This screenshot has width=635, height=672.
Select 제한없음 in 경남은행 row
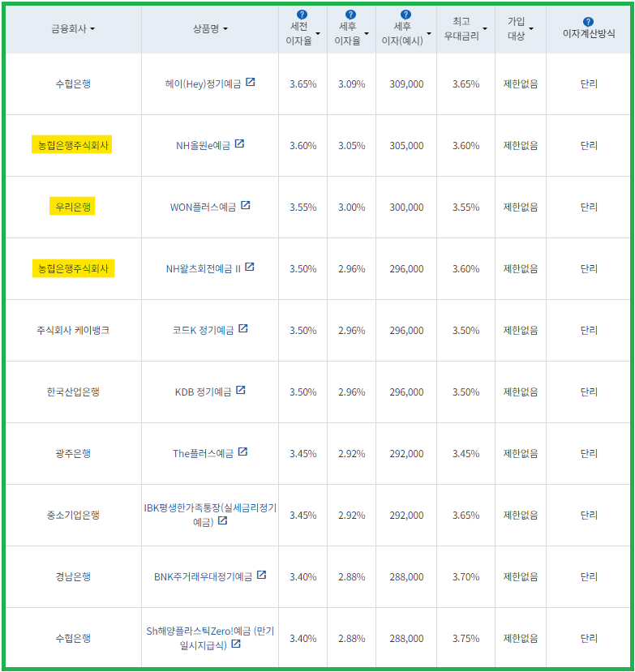[521, 577]
